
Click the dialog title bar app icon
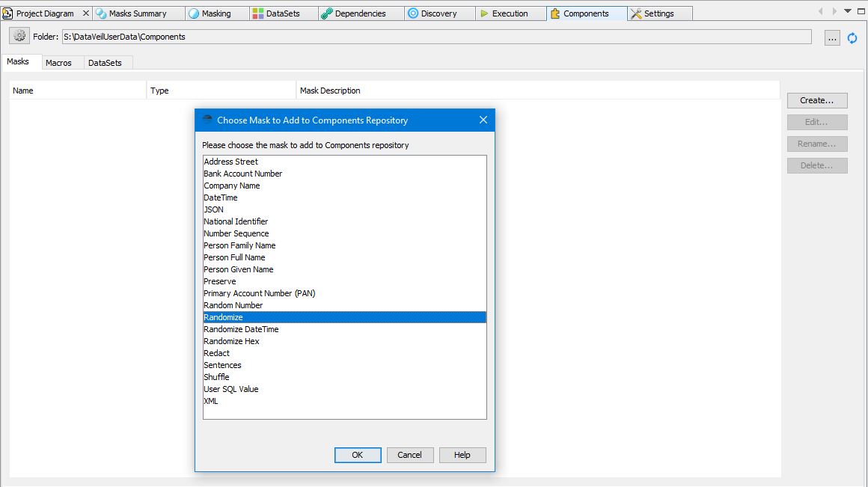(207, 120)
